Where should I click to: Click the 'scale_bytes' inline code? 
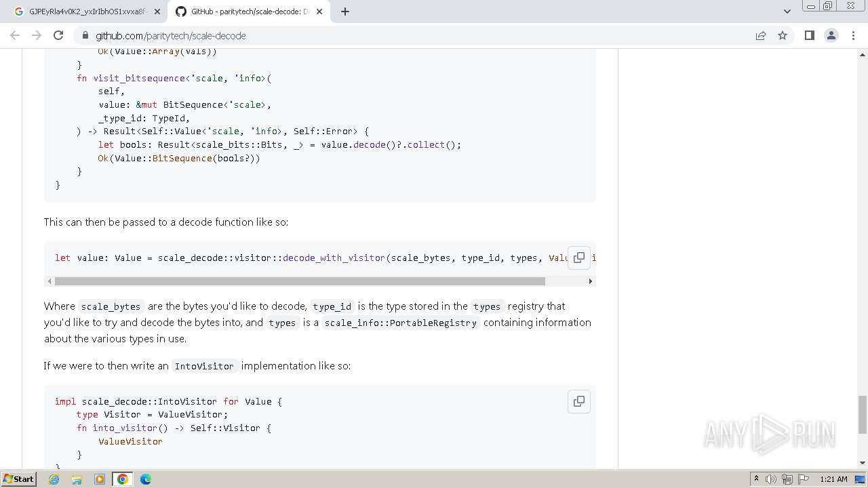tap(111, 306)
